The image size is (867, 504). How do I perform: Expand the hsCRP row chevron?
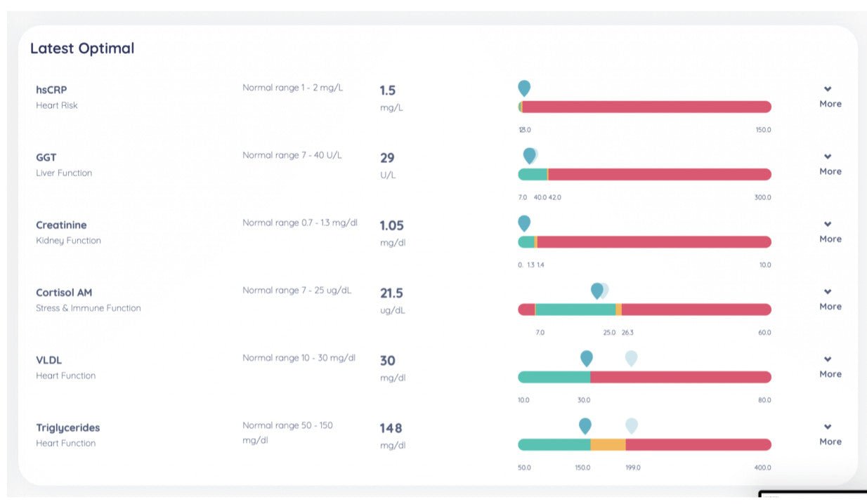click(x=828, y=89)
